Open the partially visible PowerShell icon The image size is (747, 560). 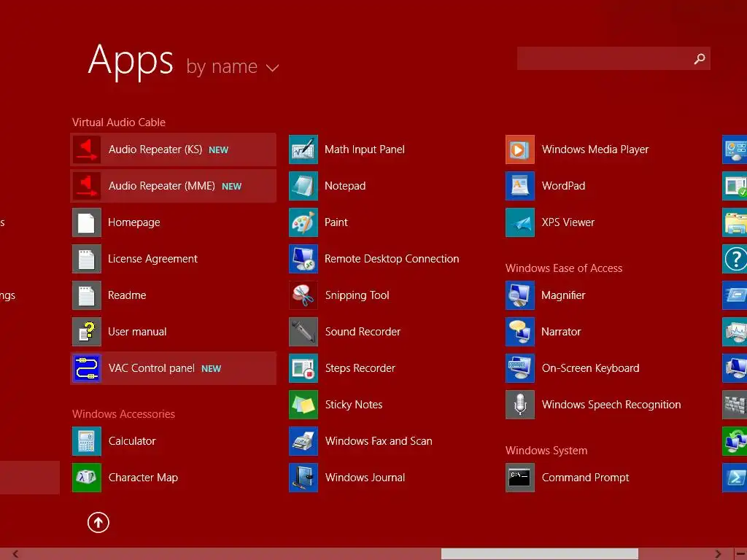point(735,477)
